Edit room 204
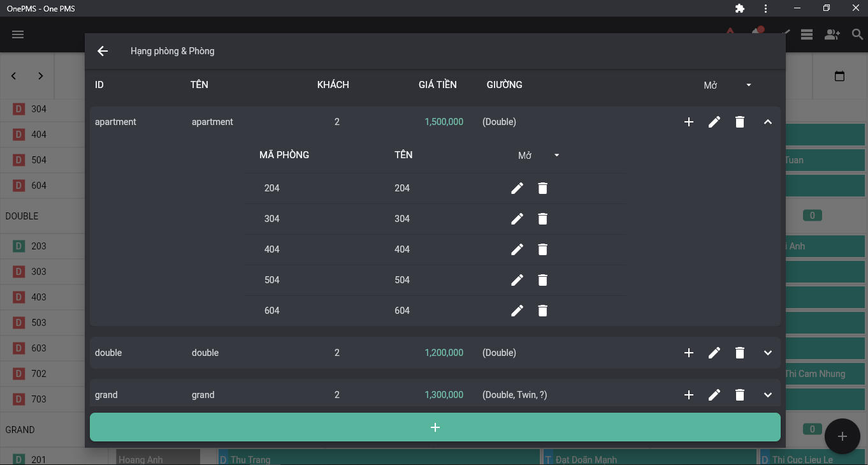Image resolution: width=868 pixels, height=465 pixels. click(x=517, y=188)
